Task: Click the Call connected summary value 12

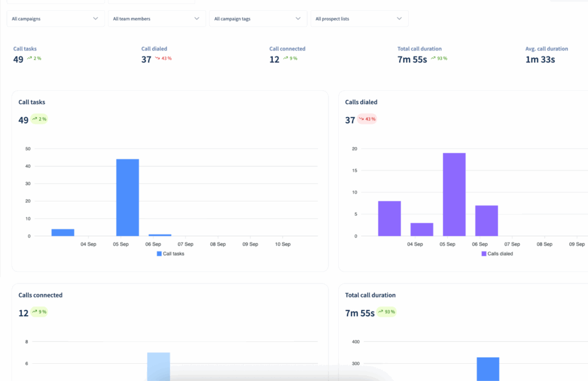Action: point(274,59)
